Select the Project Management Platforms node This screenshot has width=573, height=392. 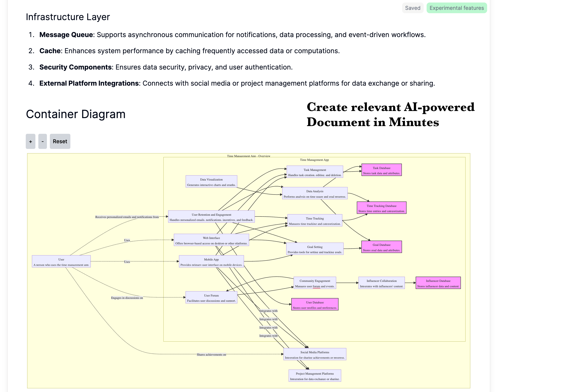(315, 376)
